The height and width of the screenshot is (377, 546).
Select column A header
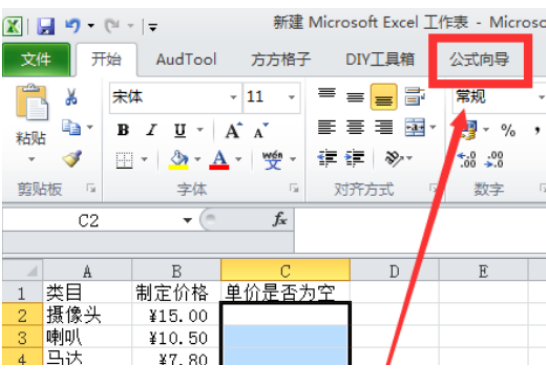click(x=87, y=271)
